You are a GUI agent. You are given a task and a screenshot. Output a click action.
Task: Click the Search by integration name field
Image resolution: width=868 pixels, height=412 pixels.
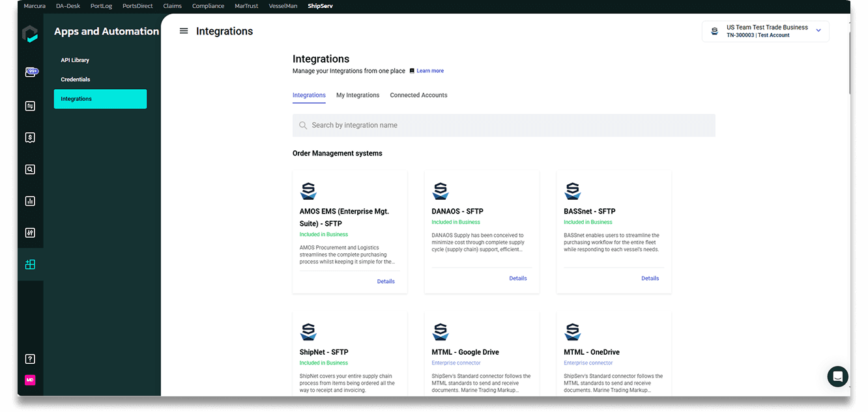[504, 126]
